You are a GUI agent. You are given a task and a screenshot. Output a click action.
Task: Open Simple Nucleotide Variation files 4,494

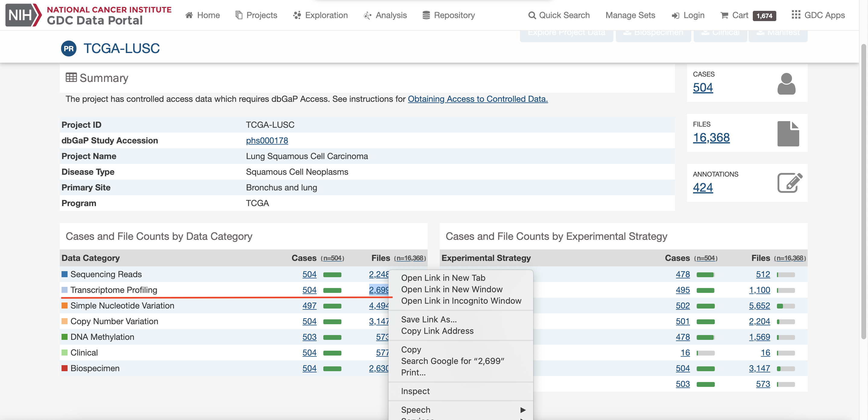click(379, 306)
